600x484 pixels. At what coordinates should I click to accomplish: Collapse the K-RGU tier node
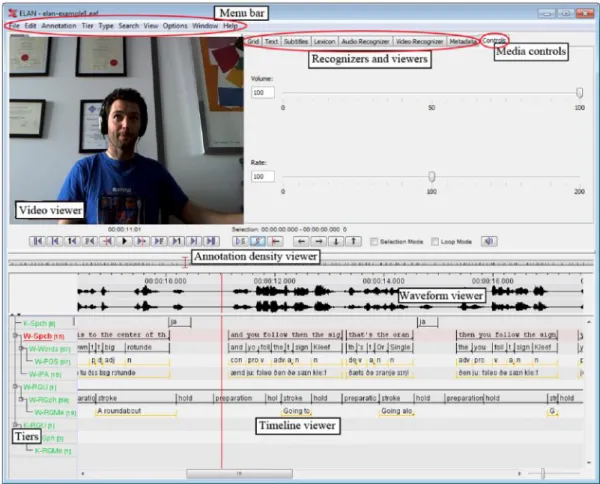(15, 425)
